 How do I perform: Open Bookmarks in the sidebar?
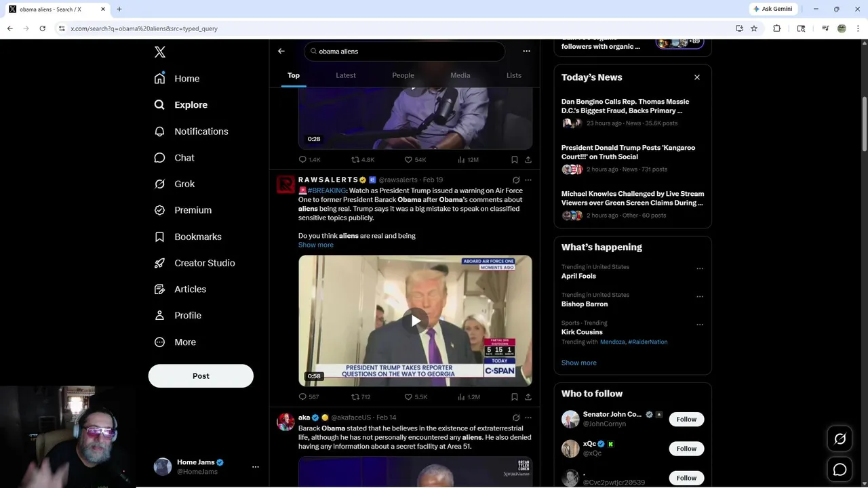coord(188,237)
